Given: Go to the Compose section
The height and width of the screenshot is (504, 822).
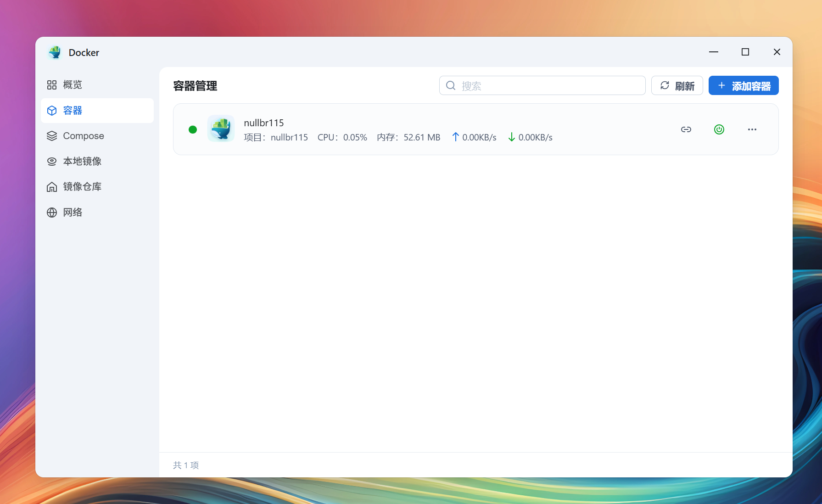Looking at the screenshot, I should click(83, 136).
